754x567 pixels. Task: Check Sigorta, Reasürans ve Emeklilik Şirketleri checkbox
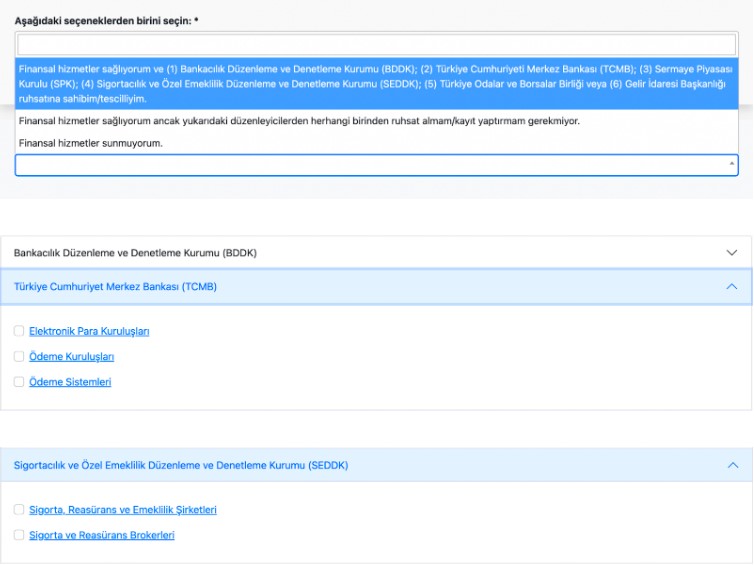tap(19, 510)
